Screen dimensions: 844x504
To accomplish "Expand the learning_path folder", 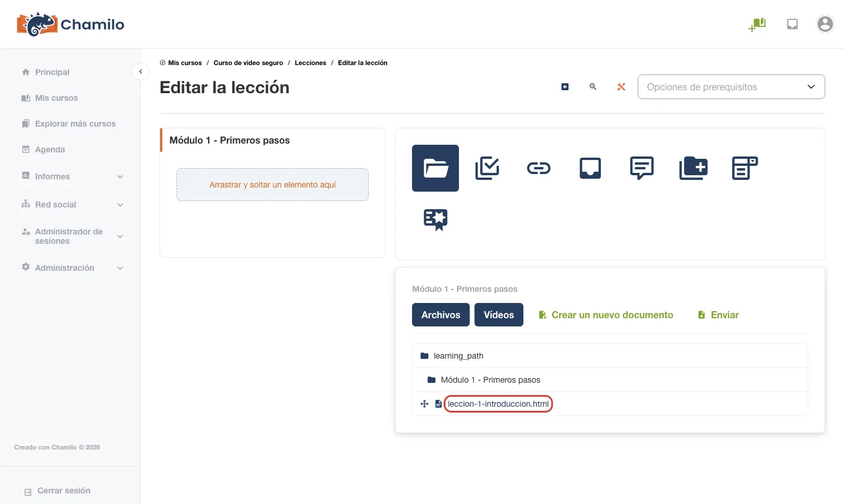I will pyautogui.click(x=610, y=356).
